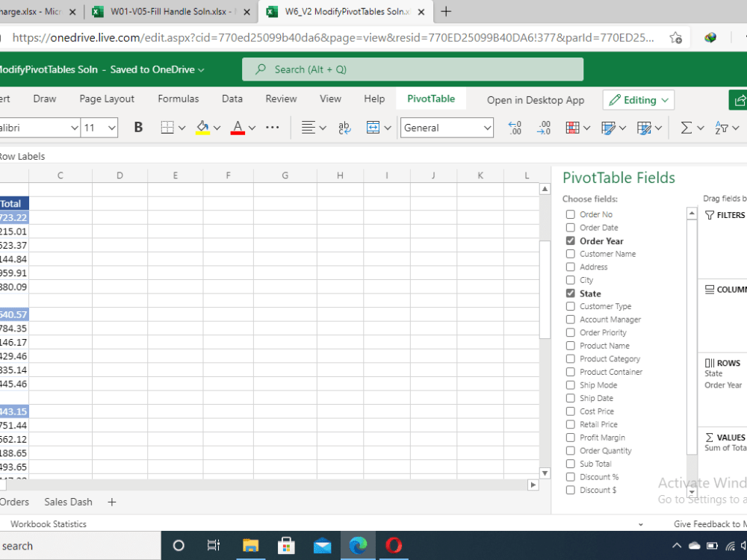This screenshot has height=560, width=747.
Task: Switch to Edge browser on taskbar
Action: click(x=359, y=545)
